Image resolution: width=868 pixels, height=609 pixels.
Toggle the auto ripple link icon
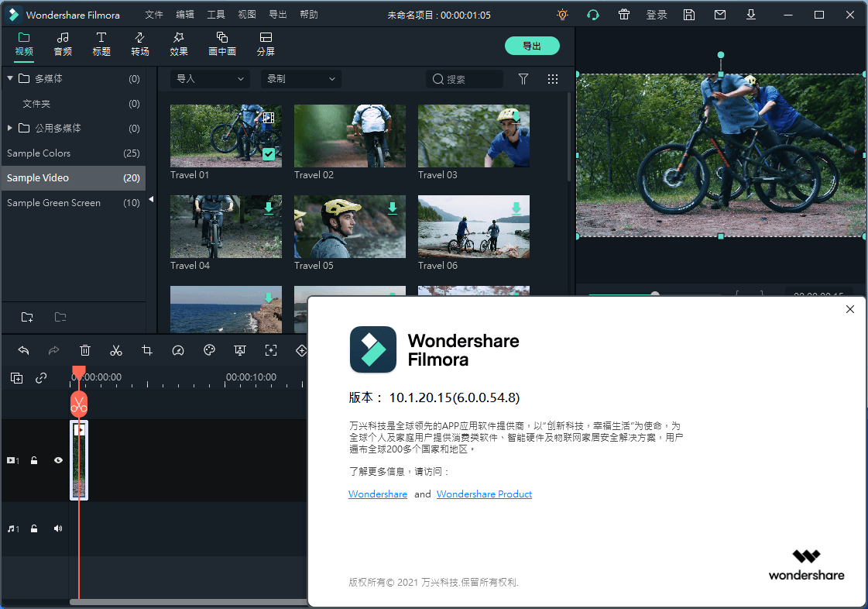click(x=41, y=378)
